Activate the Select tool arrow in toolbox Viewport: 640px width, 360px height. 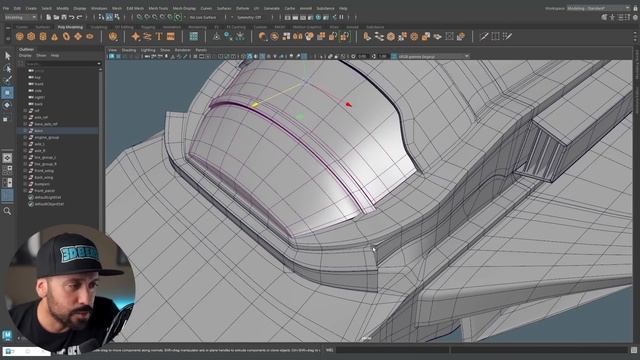coord(7,56)
